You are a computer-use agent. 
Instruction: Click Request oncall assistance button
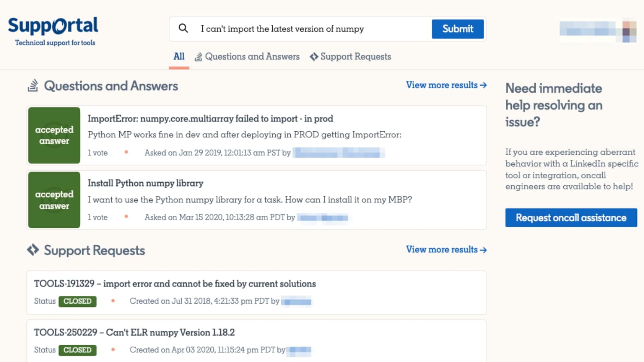coord(571,218)
